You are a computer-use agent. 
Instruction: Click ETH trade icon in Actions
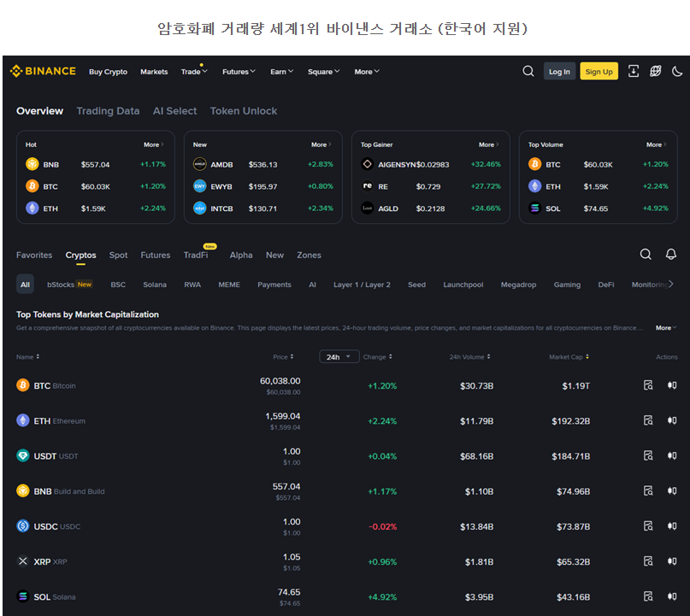(x=672, y=420)
